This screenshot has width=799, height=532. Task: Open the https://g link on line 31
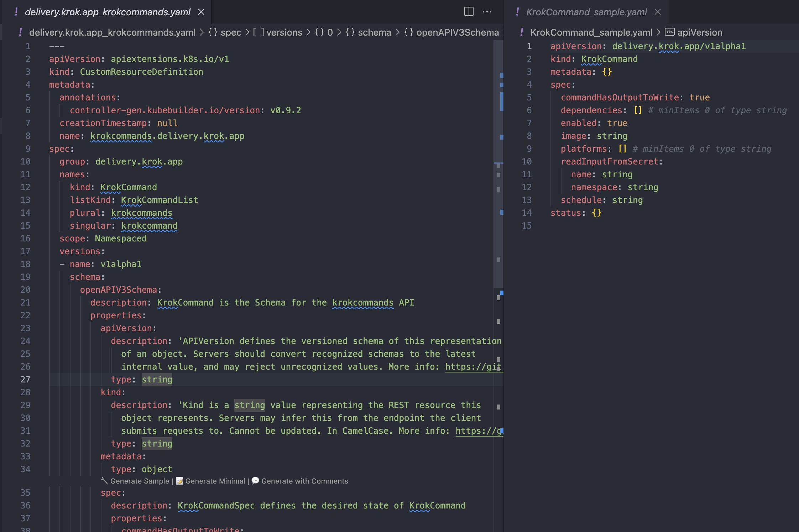[x=479, y=431]
